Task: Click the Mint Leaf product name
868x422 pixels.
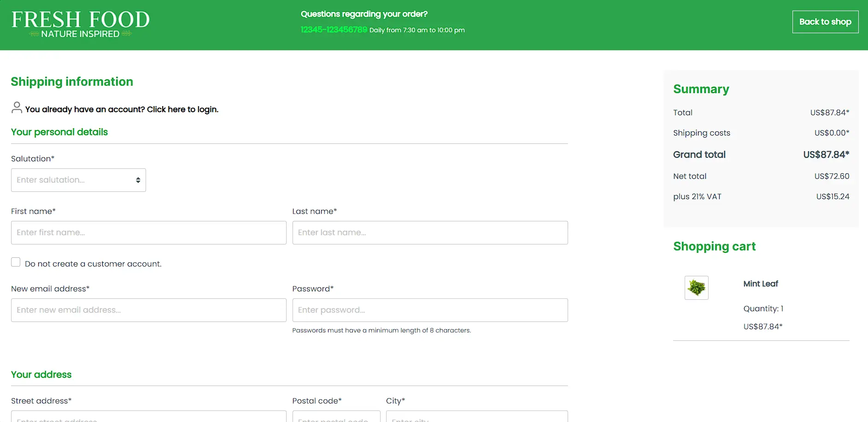Action: click(x=760, y=284)
